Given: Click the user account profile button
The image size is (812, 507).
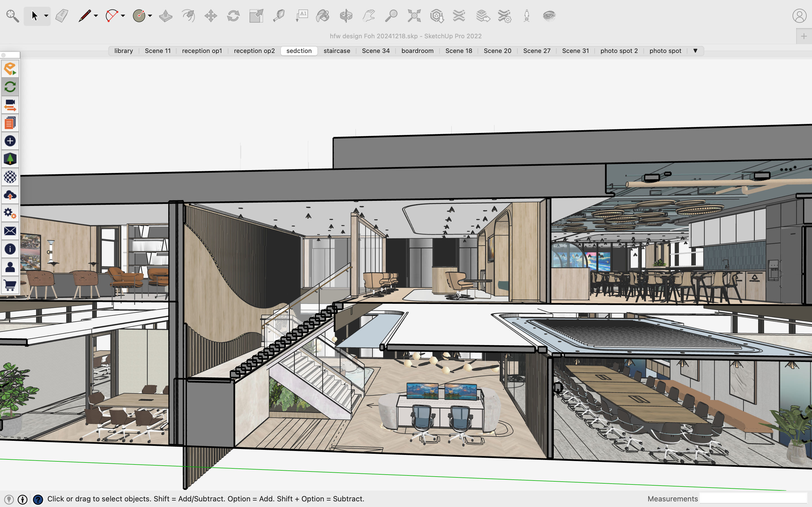Looking at the screenshot, I should coord(799,16).
